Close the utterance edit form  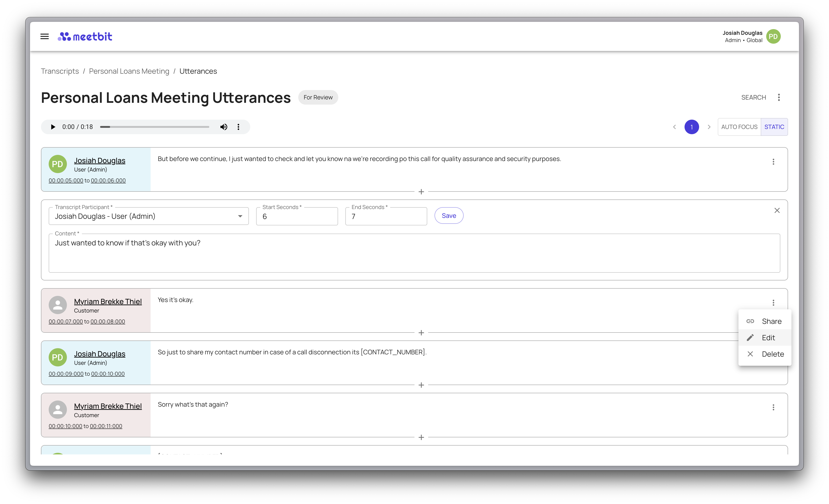(x=777, y=211)
